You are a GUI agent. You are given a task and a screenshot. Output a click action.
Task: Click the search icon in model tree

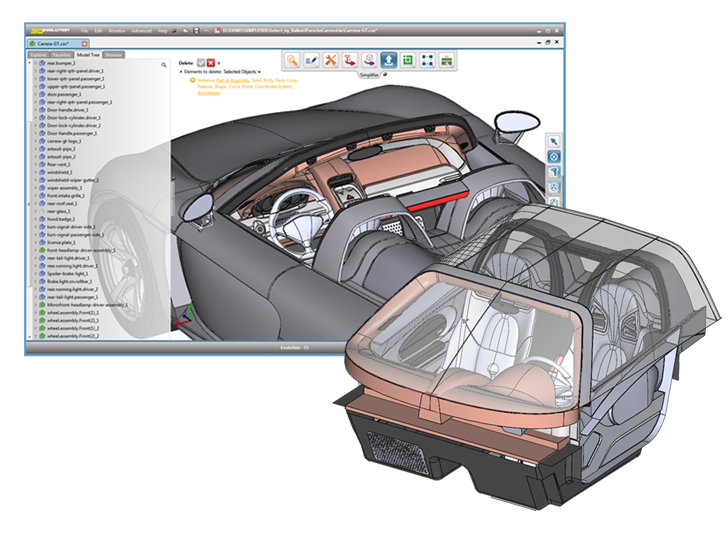[x=164, y=65]
